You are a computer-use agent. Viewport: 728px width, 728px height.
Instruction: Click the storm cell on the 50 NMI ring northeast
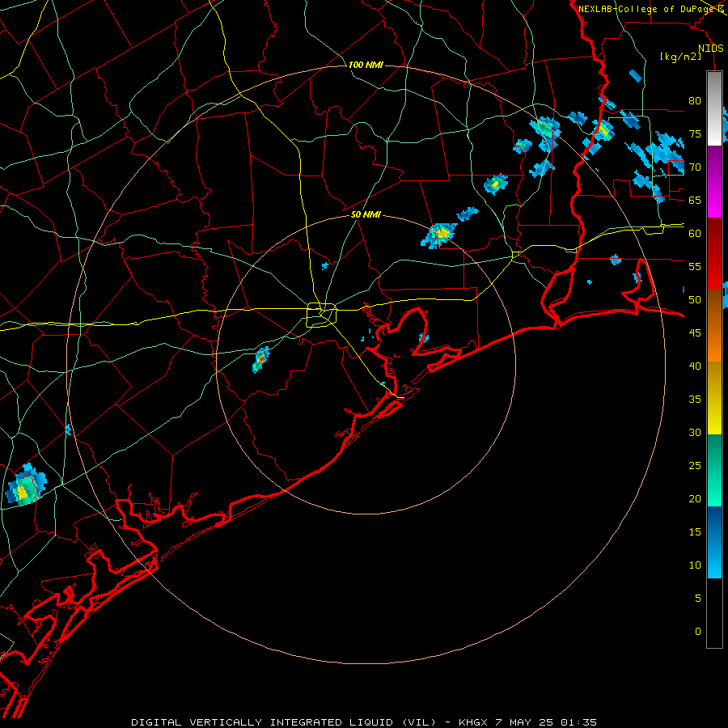click(x=439, y=235)
